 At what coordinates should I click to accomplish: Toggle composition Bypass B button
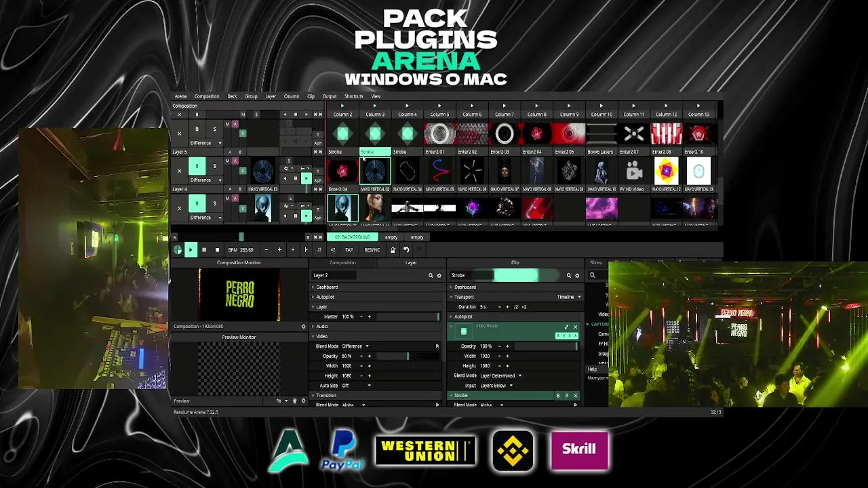pos(197,115)
